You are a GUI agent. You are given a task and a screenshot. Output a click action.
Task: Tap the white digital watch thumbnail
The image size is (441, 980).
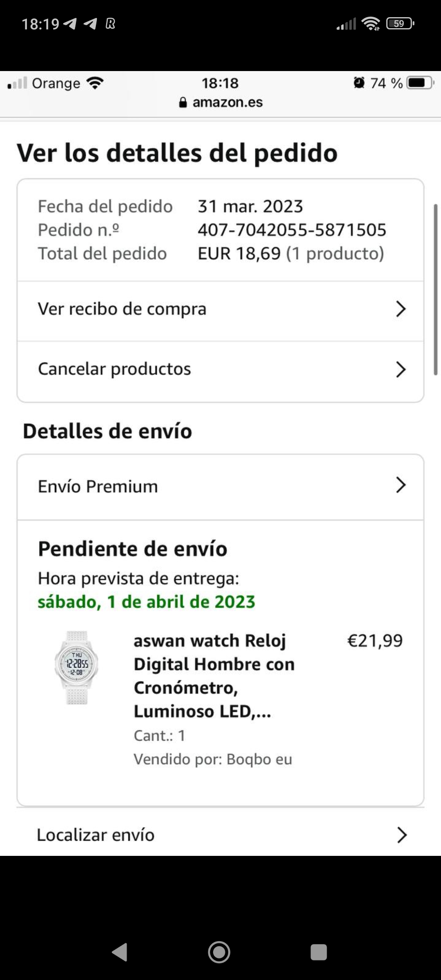coord(76,667)
